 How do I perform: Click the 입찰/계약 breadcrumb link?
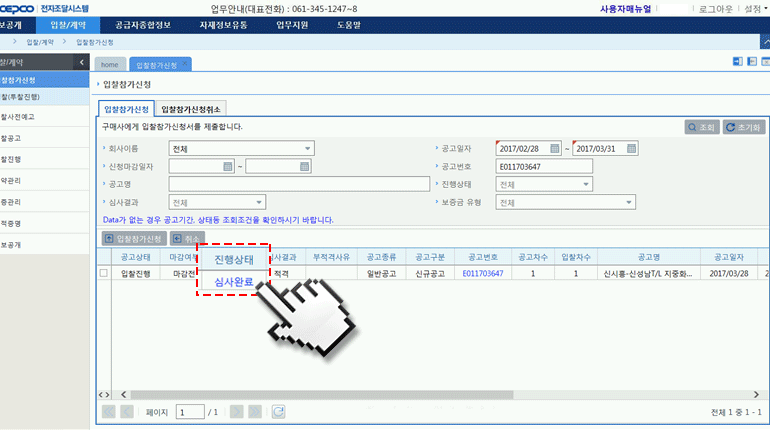[x=40, y=42]
